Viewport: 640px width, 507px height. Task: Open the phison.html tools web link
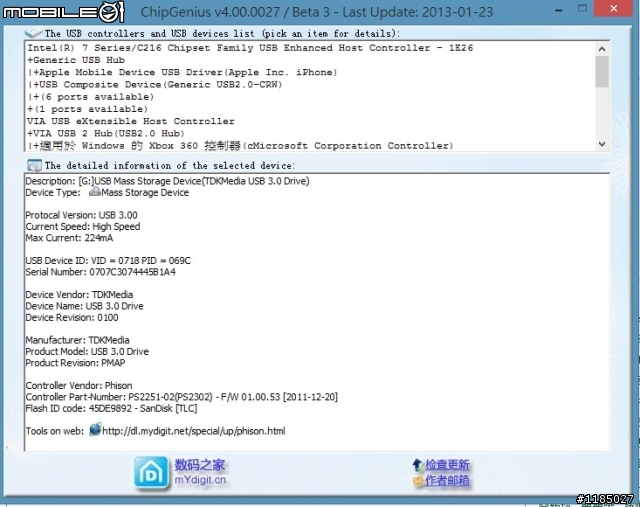[193, 431]
